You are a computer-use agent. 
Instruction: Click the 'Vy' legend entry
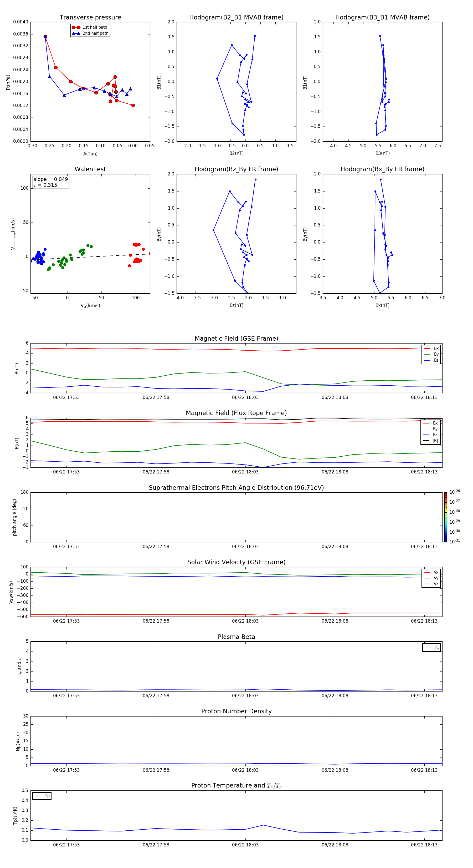click(x=431, y=578)
